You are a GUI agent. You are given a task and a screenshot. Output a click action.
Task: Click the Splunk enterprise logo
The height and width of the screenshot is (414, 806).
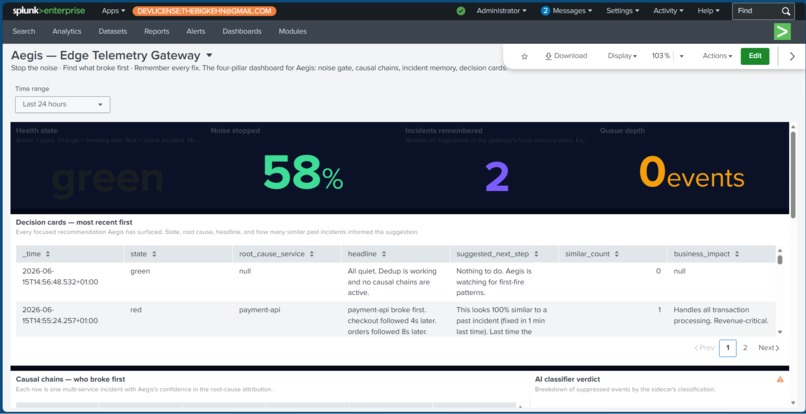pyautogui.click(x=49, y=11)
